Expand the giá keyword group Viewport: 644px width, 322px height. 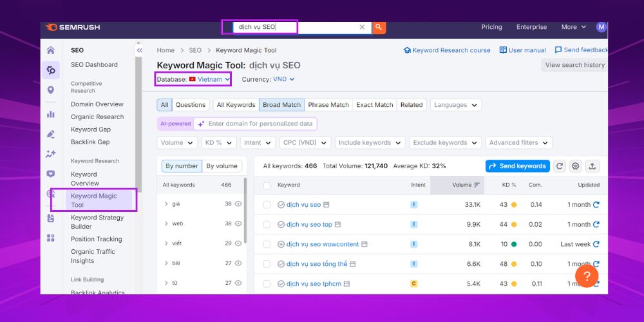coord(166,204)
